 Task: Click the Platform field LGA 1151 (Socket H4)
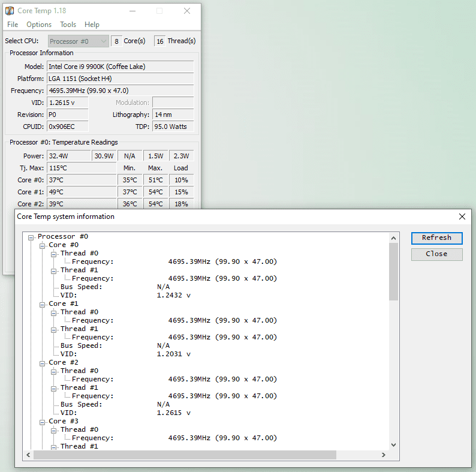pyautogui.click(x=120, y=79)
